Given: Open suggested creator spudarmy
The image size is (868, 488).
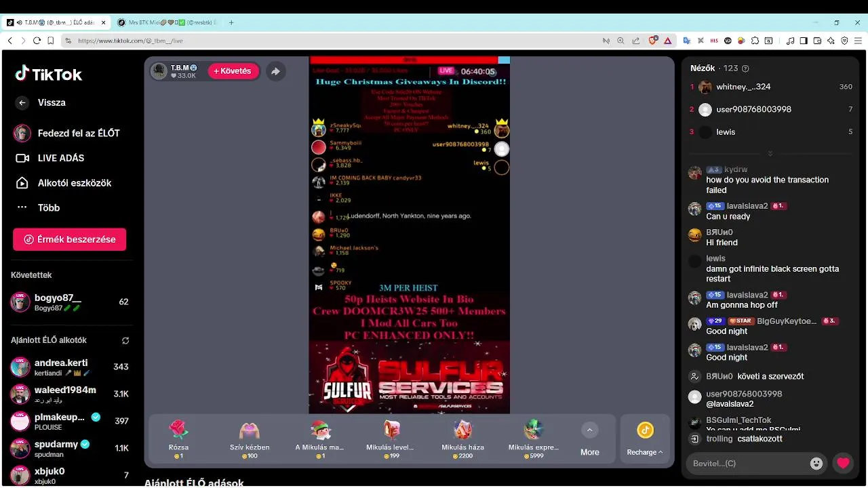Looking at the screenshot, I should click(x=69, y=448).
